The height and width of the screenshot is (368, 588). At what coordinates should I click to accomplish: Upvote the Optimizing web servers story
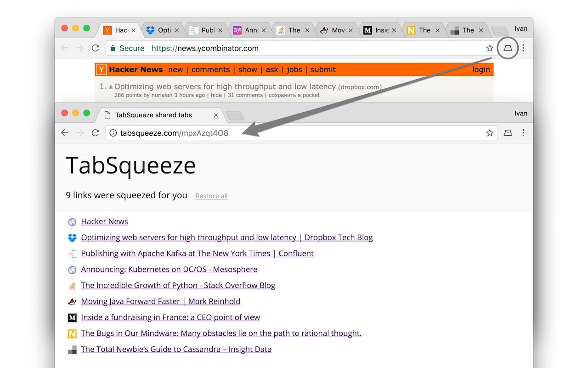point(110,86)
